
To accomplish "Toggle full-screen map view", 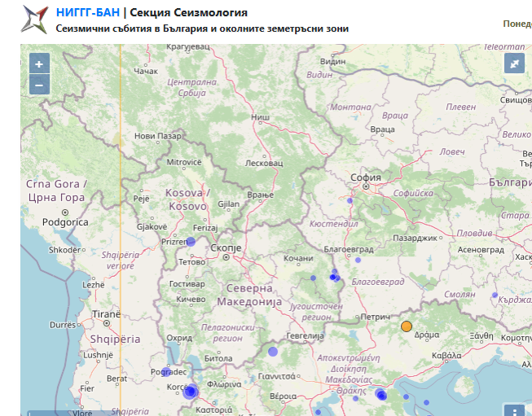I will point(514,63).
